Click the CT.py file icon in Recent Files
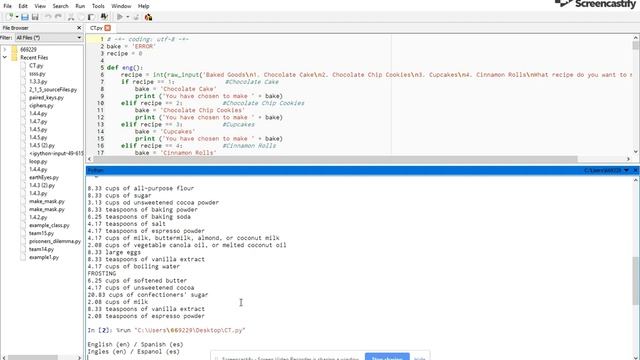The width and height of the screenshot is (640, 360). click(23, 65)
